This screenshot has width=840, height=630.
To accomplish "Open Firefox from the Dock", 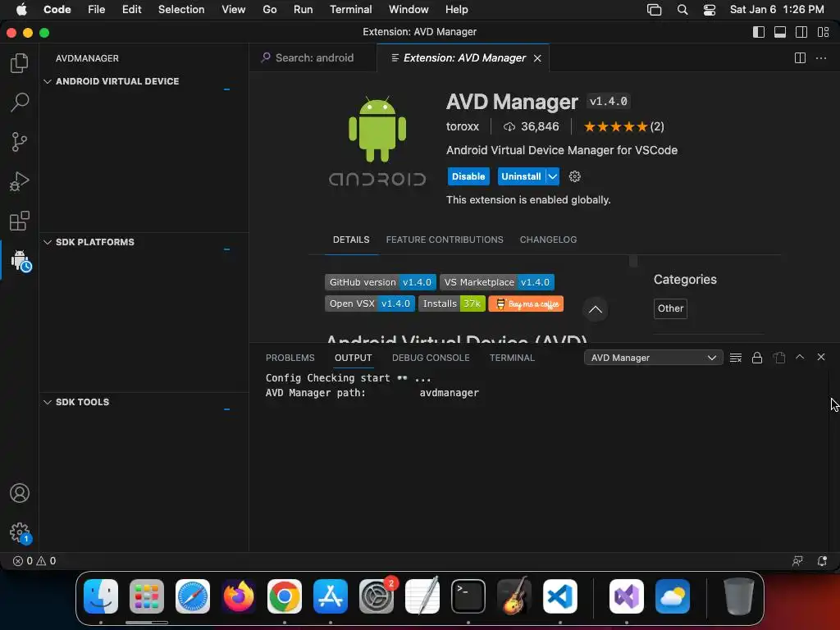I will point(239,596).
